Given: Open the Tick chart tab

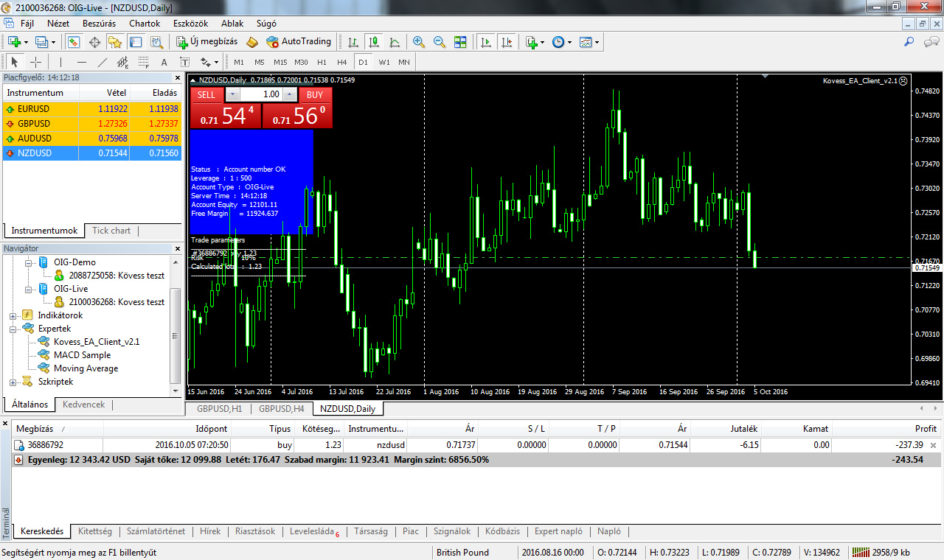Looking at the screenshot, I should coord(111,231).
